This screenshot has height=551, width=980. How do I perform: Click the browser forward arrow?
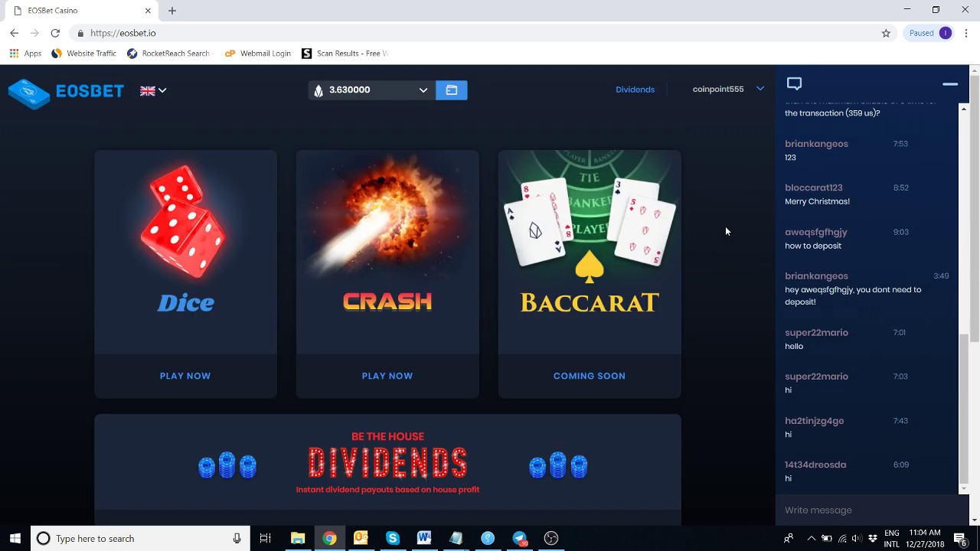coord(34,33)
